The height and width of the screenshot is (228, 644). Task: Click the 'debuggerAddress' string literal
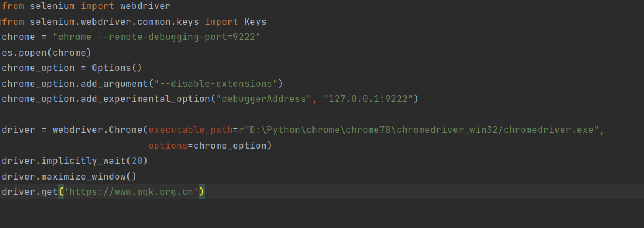point(268,99)
